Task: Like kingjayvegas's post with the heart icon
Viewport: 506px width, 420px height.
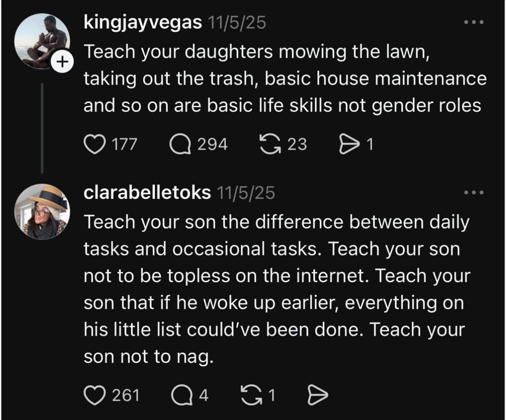Action: pyautogui.click(x=94, y=144)
